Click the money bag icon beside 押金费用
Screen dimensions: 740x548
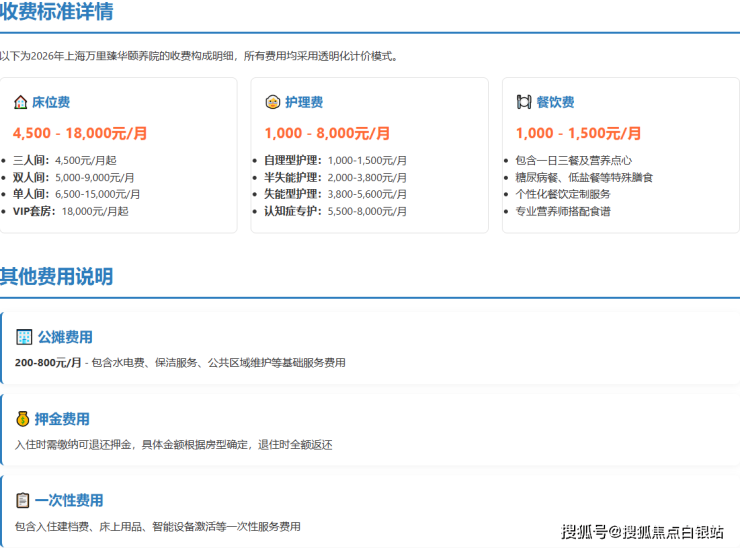(23, 419)
